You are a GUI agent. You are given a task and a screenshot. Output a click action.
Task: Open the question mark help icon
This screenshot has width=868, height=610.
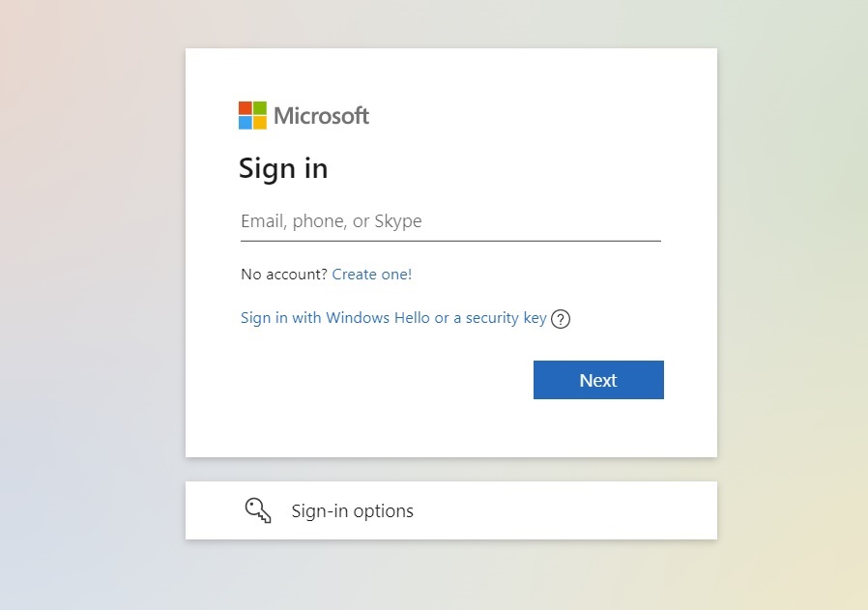pos(561,319)
